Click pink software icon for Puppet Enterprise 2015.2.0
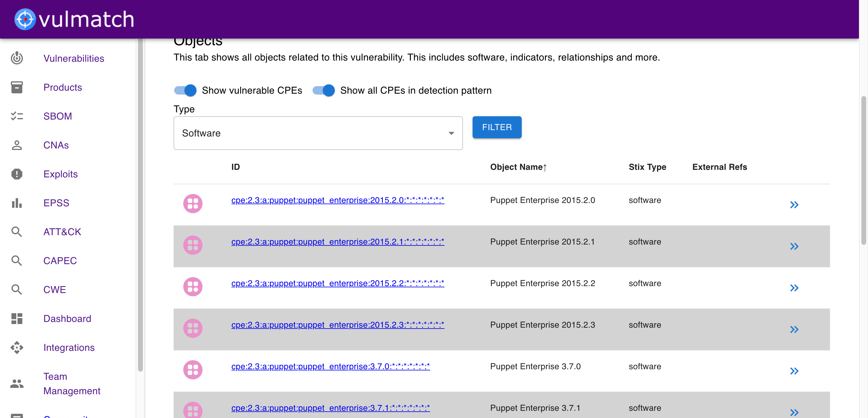Screen dimensions: 868x418 tap(193, 204)
